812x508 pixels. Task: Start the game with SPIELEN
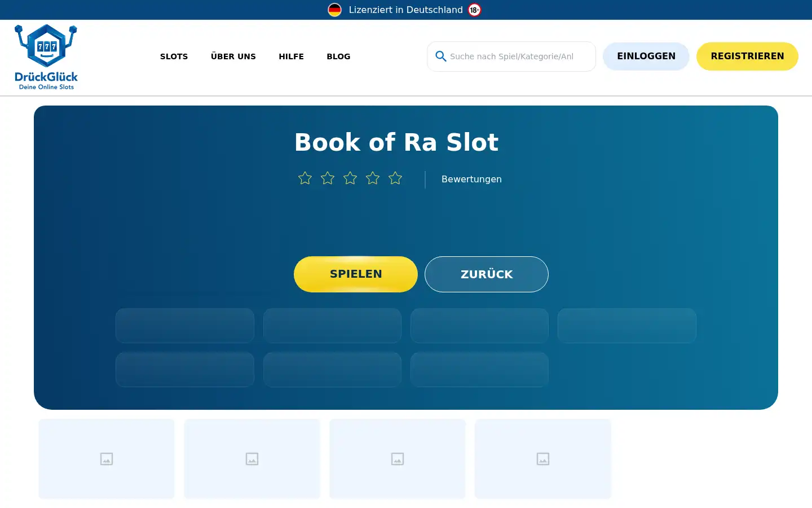pyautogui.click(x=356, y=274)
